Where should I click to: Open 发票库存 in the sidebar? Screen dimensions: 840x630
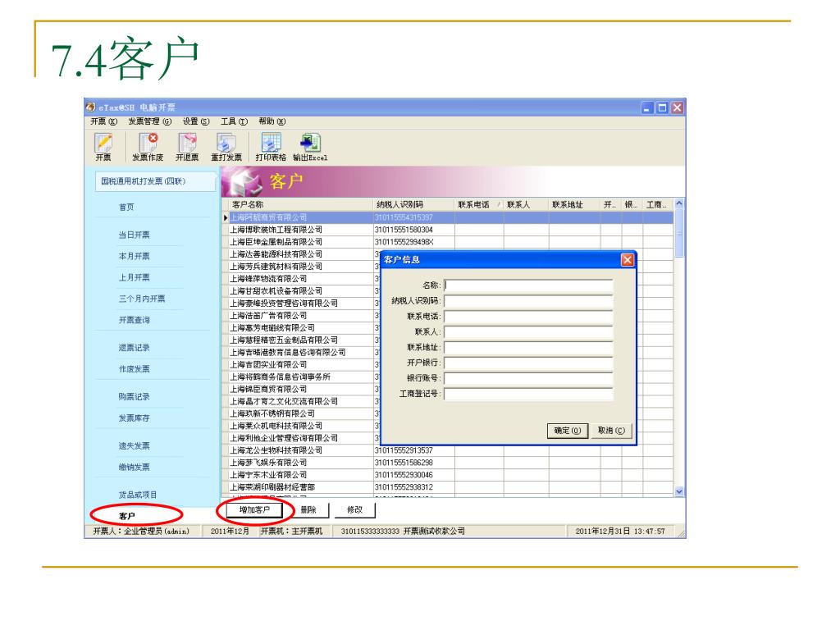pyautogui.click(x=134, y=418)
